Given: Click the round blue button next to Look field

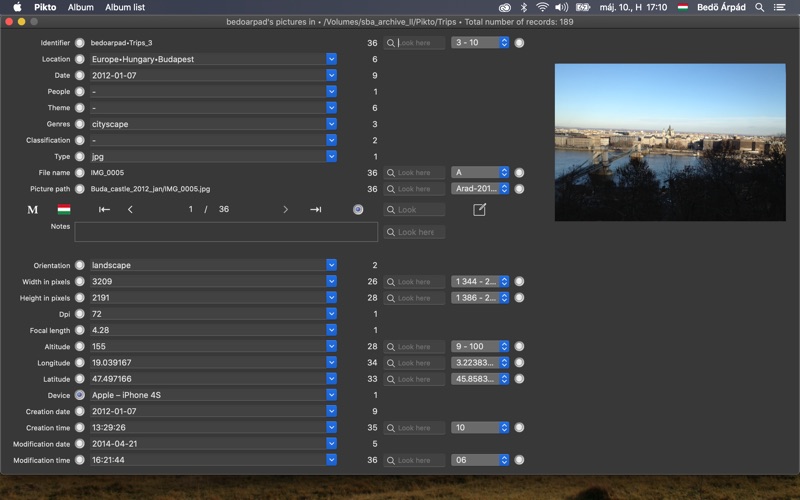Looking at the screenshot, I should pyautogui.click(x=358, y=209).
